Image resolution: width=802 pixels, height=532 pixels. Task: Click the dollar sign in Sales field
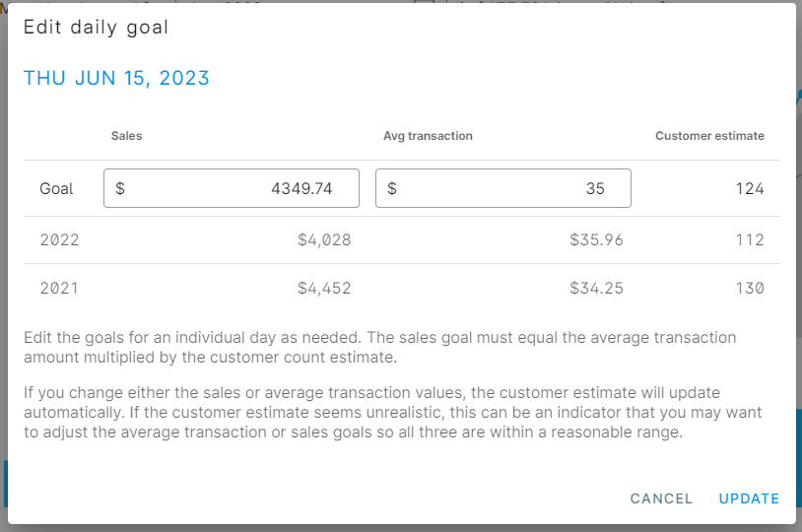[120, 188]
